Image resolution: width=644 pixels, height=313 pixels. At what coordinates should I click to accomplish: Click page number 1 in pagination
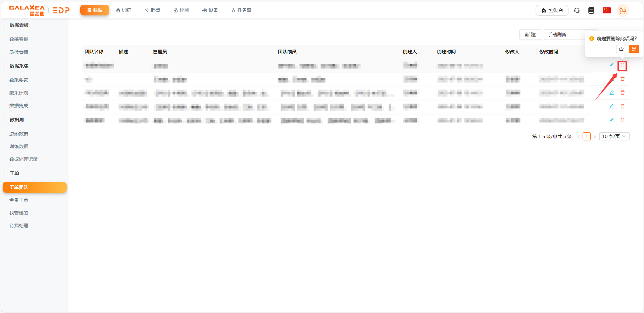(586, 136)
